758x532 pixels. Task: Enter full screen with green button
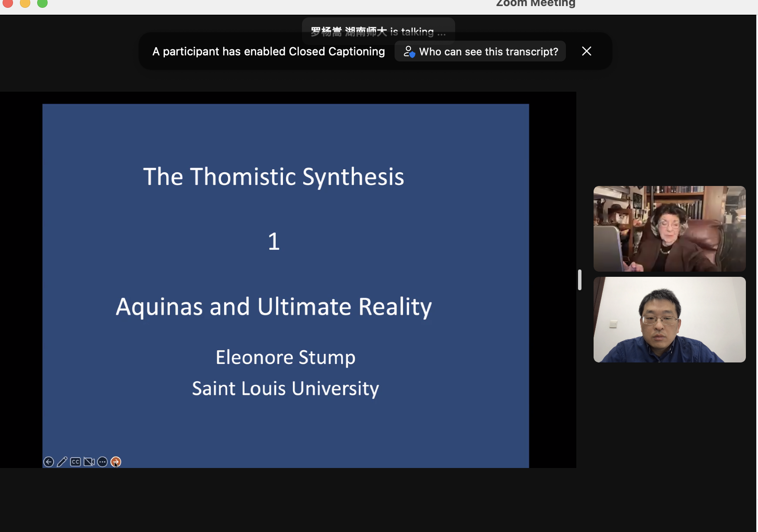coord(42,3)
